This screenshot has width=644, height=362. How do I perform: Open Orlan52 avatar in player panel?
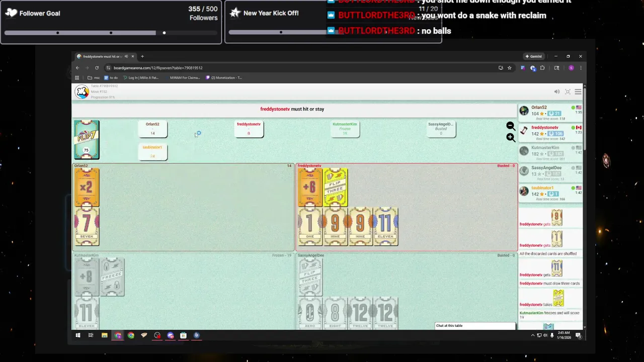tap(524, 111)
